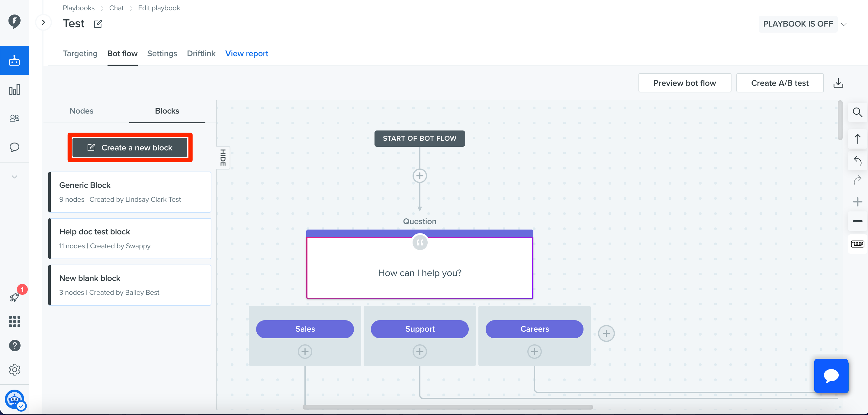868x415 pixels.
Task: Open the Targeting tab
Action: (x=80, y=53)
